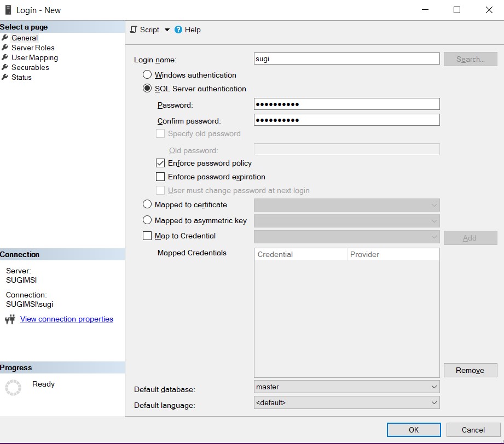The image size is (504, 444).
Task: Open View connection properties link
Action: tap(67, 319)
